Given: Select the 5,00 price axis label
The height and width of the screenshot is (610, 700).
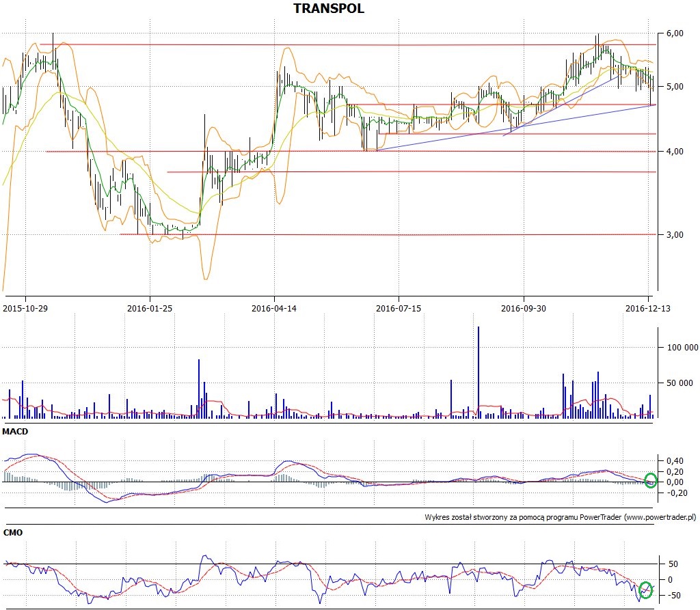Looking at the screenshot, I should pos(675,87).
